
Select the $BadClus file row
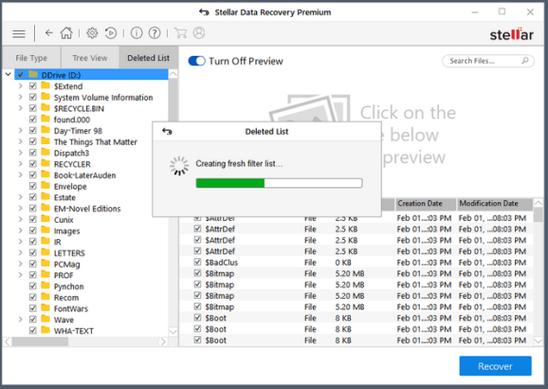coord(356,262)
